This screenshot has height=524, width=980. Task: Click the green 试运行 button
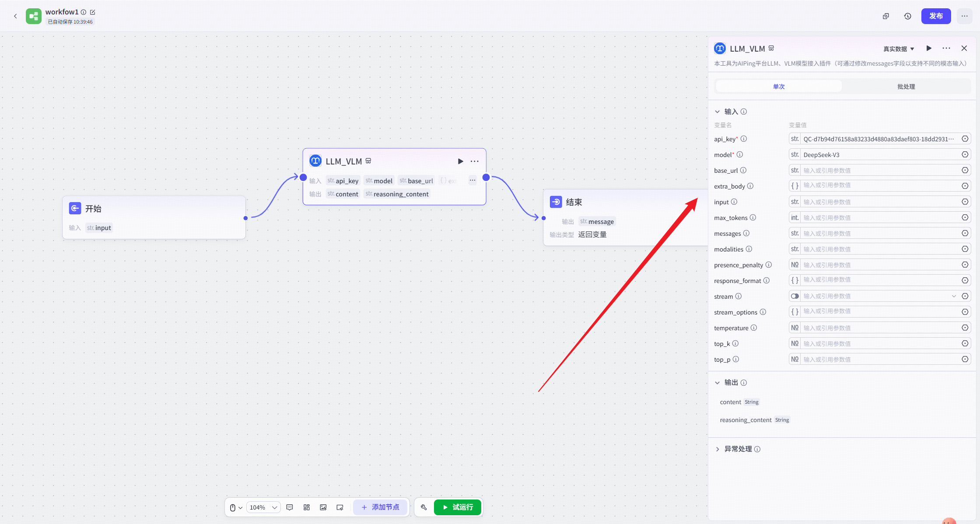pyautogui.click(x=458, y=507)
